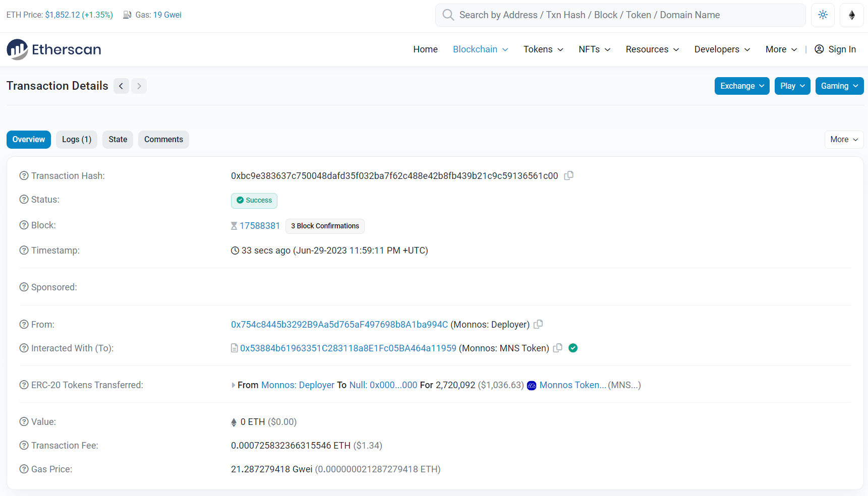This screenshot has height=496, width=868.
Task: Go to previous transaction arrow
Action: [121, 86]
